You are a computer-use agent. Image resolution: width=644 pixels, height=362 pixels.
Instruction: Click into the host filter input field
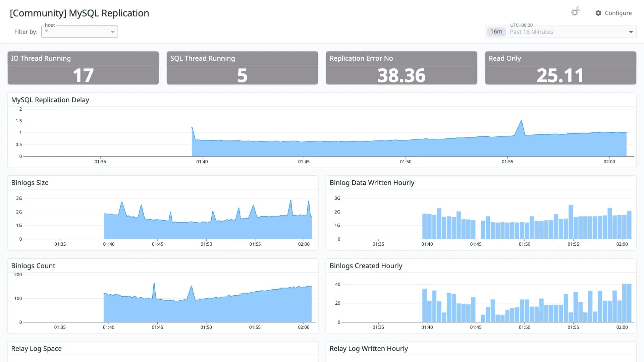click(79, 32)
